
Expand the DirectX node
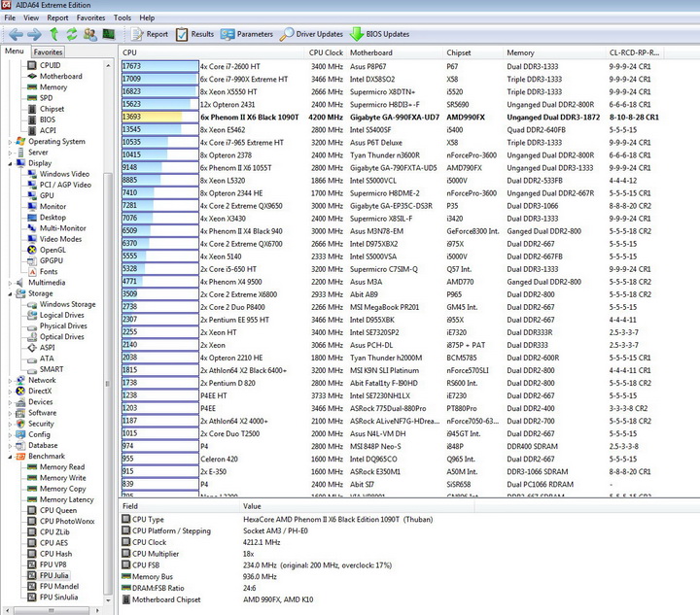pos(10,392)
